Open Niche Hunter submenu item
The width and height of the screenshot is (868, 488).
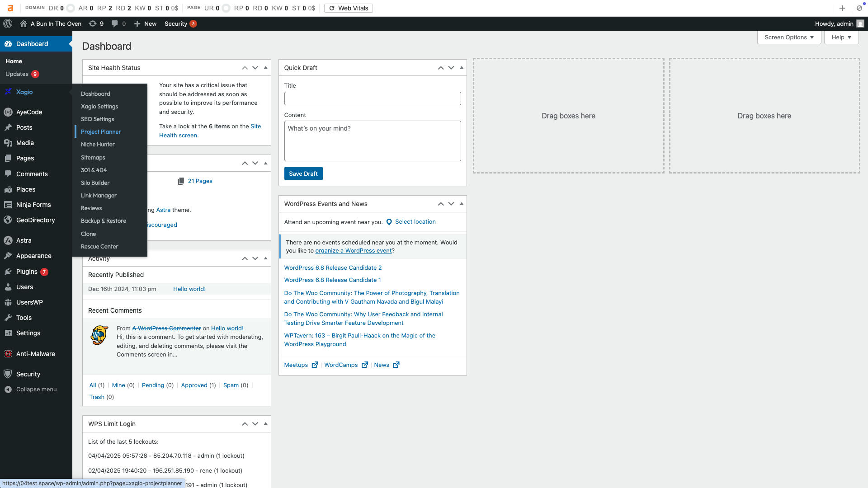pyautogui.click(x=98, y=145)
